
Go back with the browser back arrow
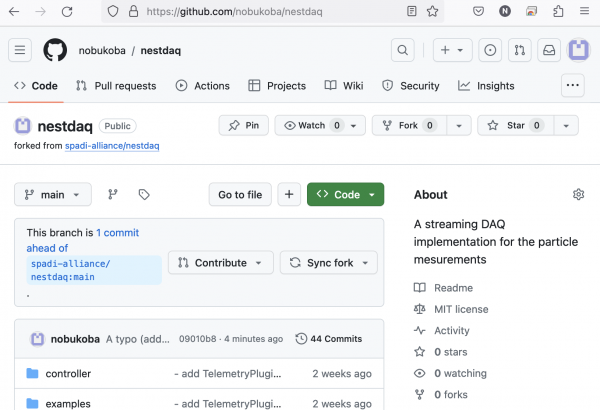pyautogui.click(x=14, y=11)
